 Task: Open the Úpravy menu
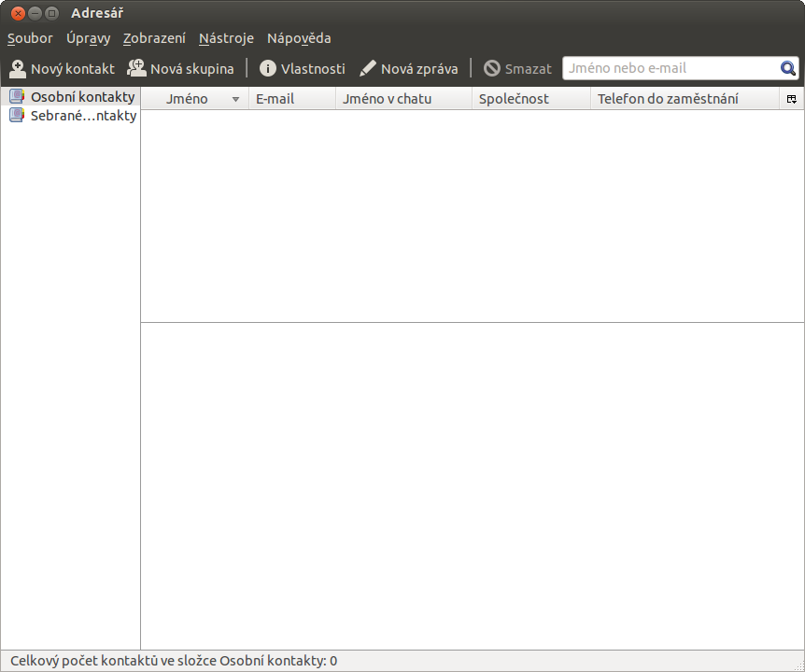89,38
